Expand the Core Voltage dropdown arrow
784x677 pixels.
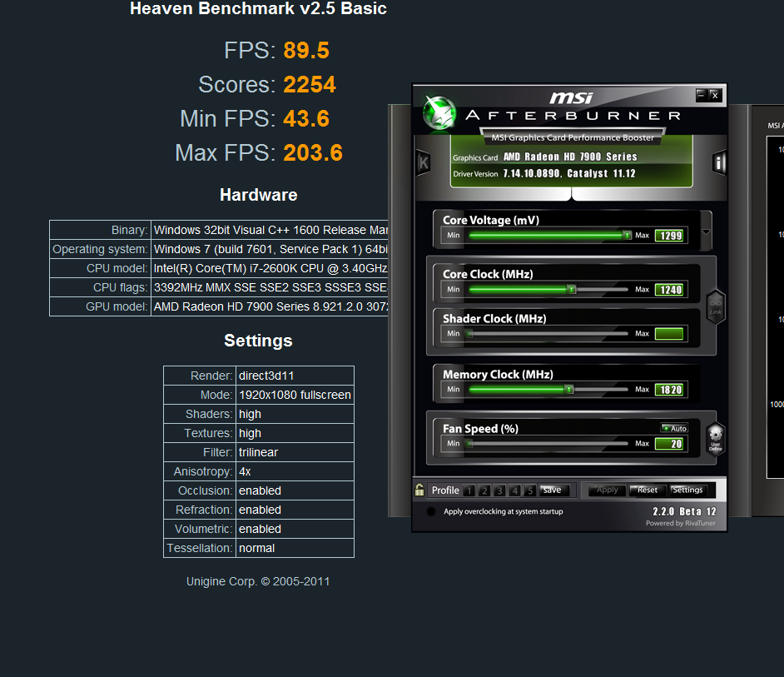[706, 231]
